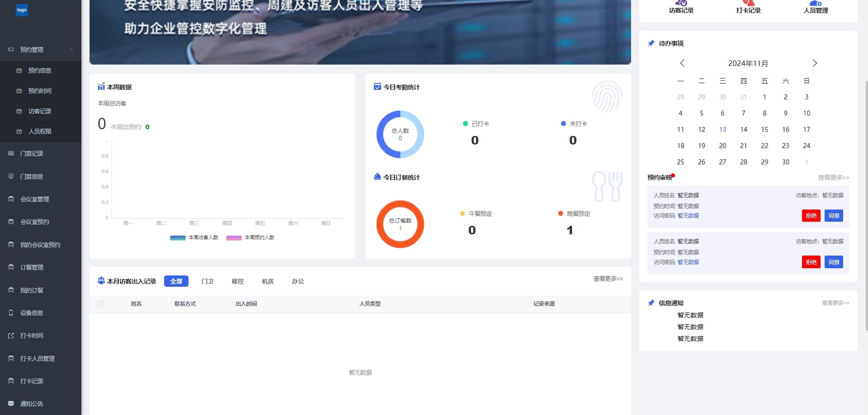Click the 姓名 column header

[136, 304]
